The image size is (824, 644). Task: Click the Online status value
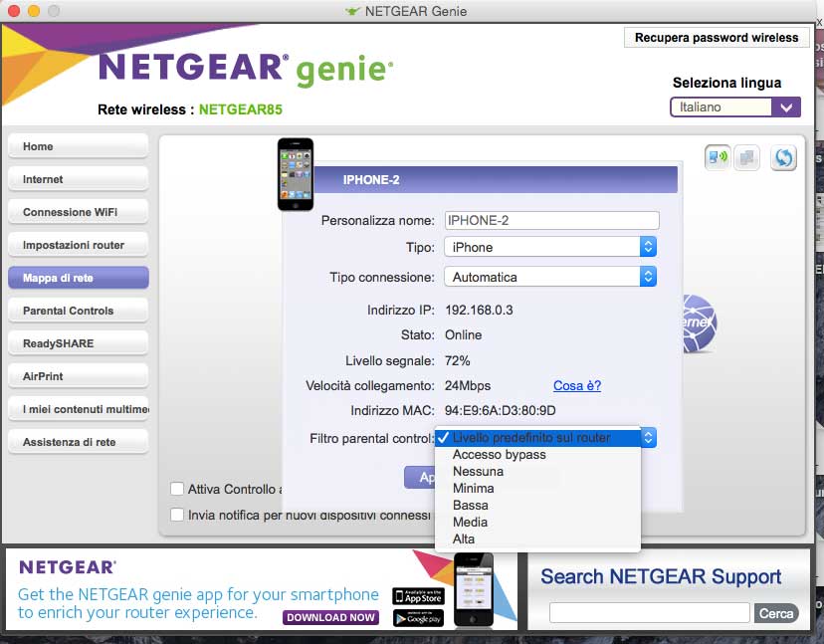tap(463, 334)
